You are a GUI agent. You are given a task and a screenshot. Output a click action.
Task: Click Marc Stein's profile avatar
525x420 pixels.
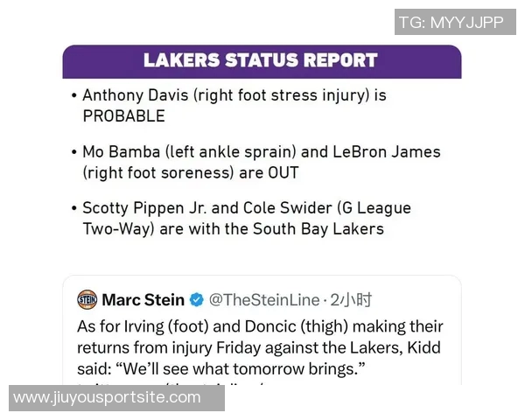(x=87, y=300)
